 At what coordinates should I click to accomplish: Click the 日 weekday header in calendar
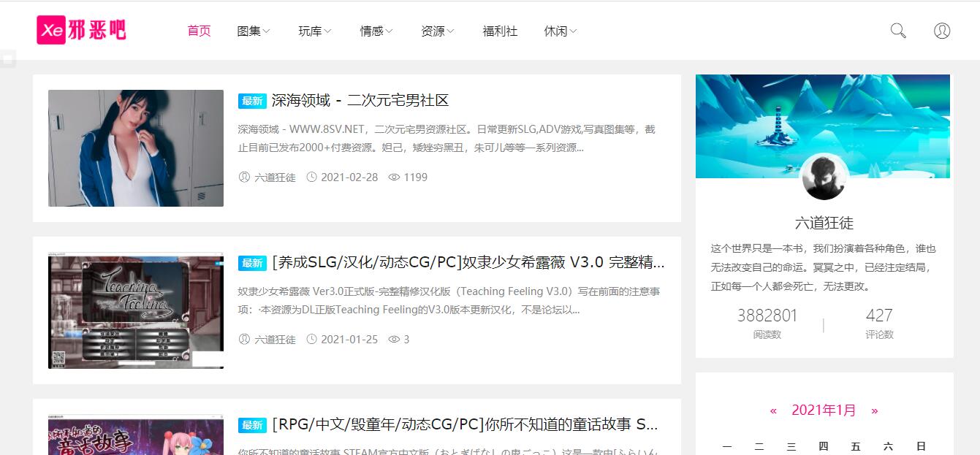click(x=921, y=446)
